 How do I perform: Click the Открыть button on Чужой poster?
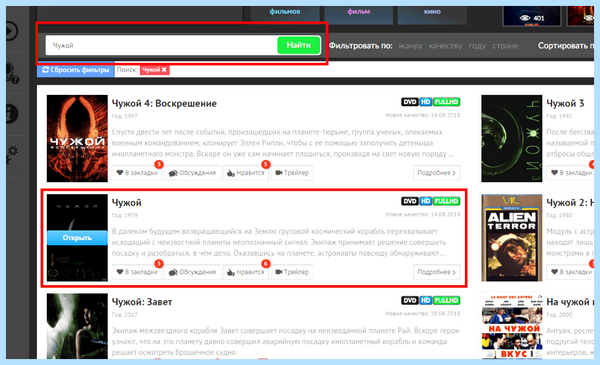[77, 238]
